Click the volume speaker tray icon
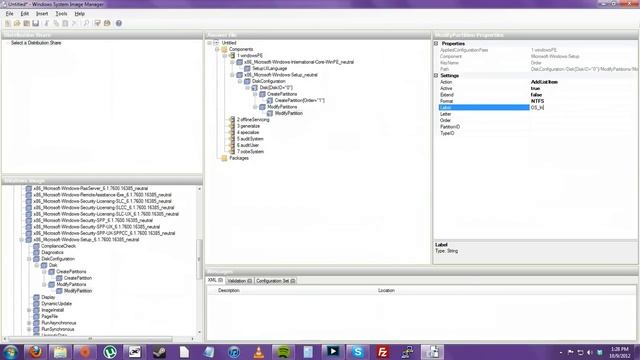Image resolution: width=640 pixels, height=360 pixels. 590,352
